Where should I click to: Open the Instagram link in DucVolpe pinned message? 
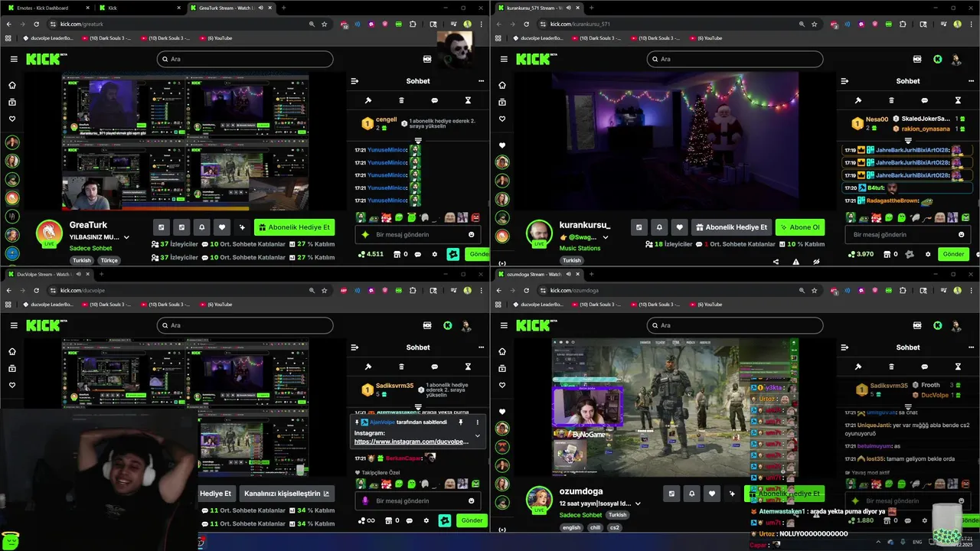[x=411, y=442]
